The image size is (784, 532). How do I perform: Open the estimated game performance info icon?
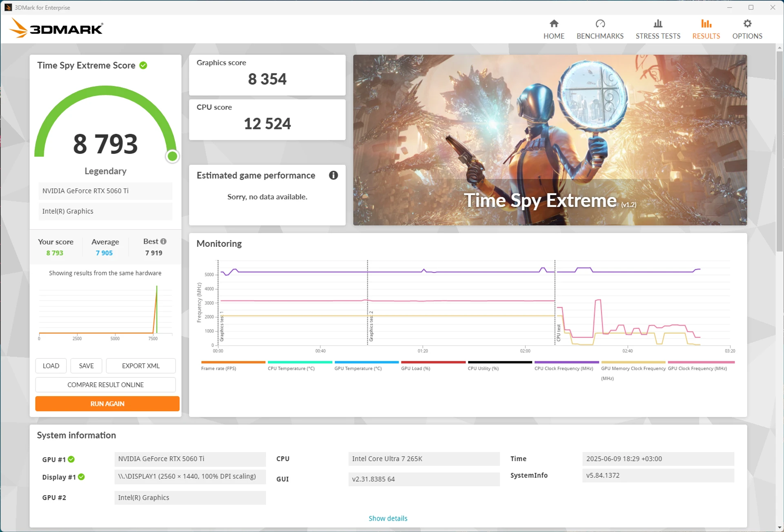coord(334,175)
